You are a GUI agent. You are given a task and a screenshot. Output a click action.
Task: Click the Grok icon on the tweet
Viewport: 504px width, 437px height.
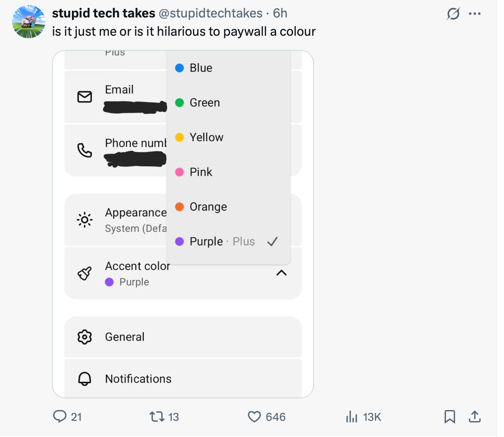pos(453,13)
